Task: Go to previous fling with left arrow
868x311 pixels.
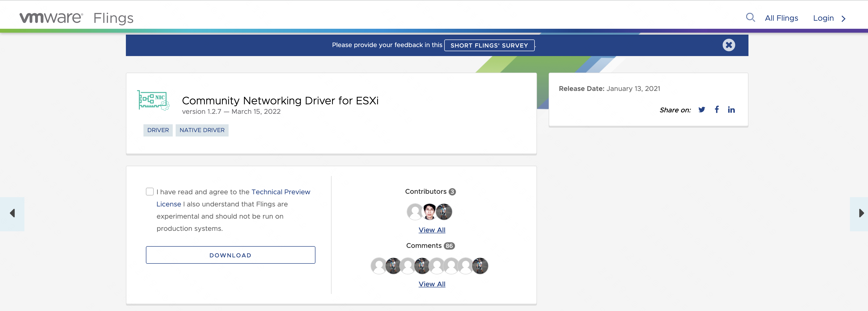Action: tap(12, 214)
